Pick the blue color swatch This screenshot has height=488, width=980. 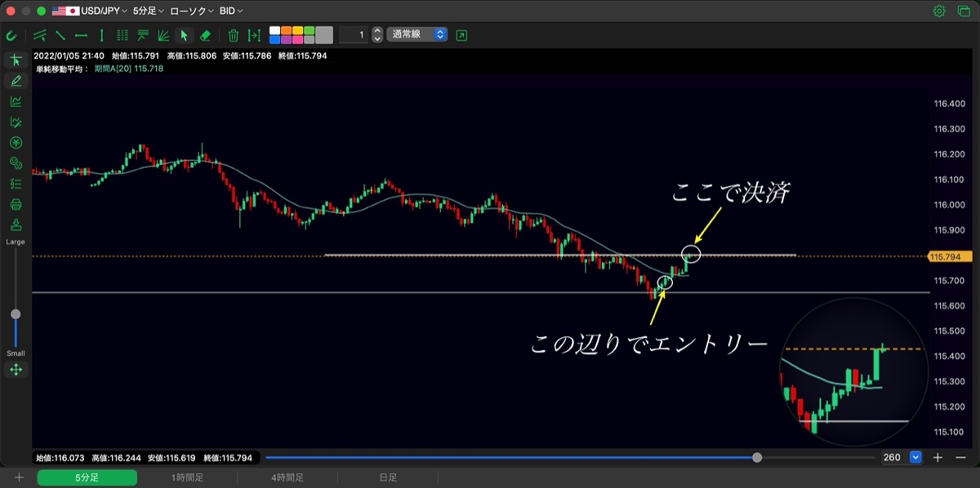click(274, 39)
